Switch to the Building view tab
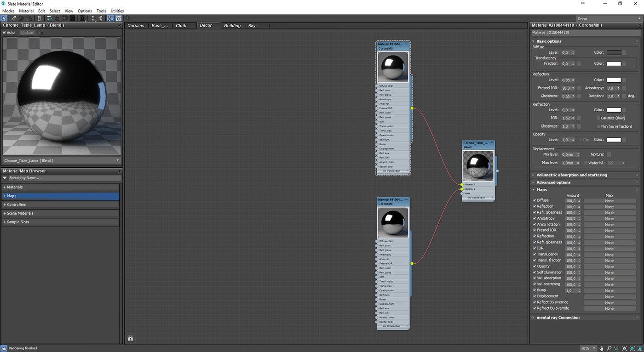The image size is (644, 352). tap(232, 26)
